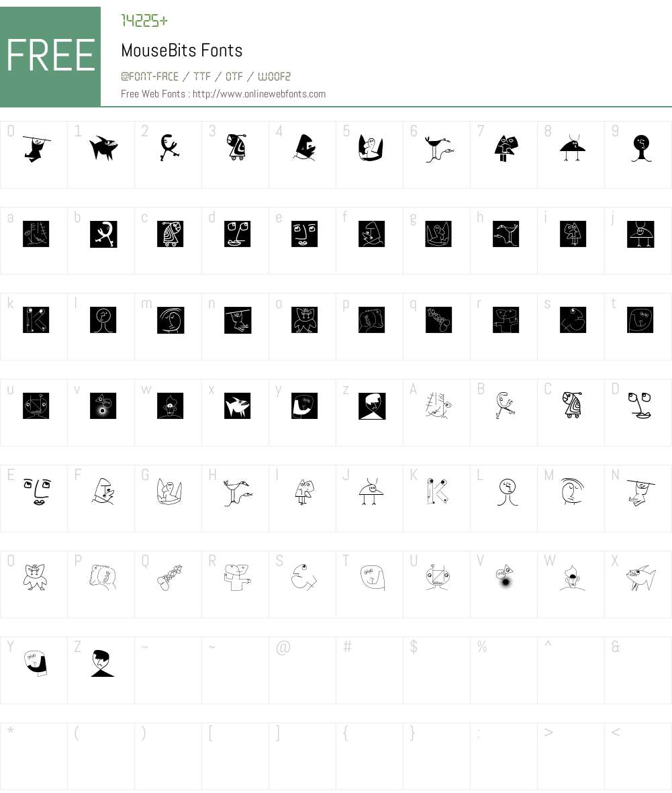Click the bust-with-black-hair glyph in cell Z
The height and width of the screenshot is (793, 672).
click(103, 663)
